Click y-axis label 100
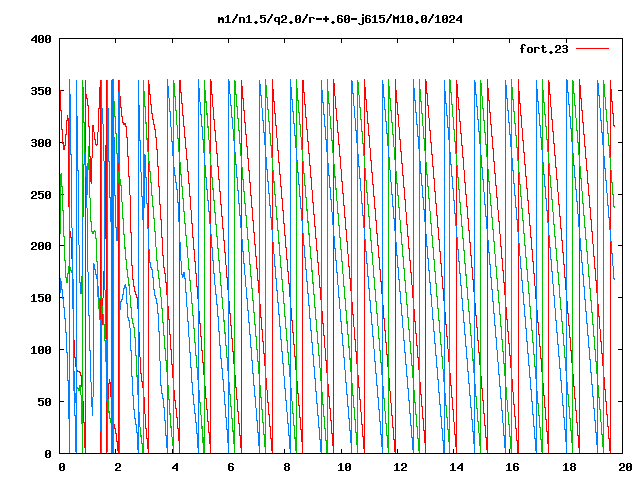640x480 pixels. tap(41, 350)
